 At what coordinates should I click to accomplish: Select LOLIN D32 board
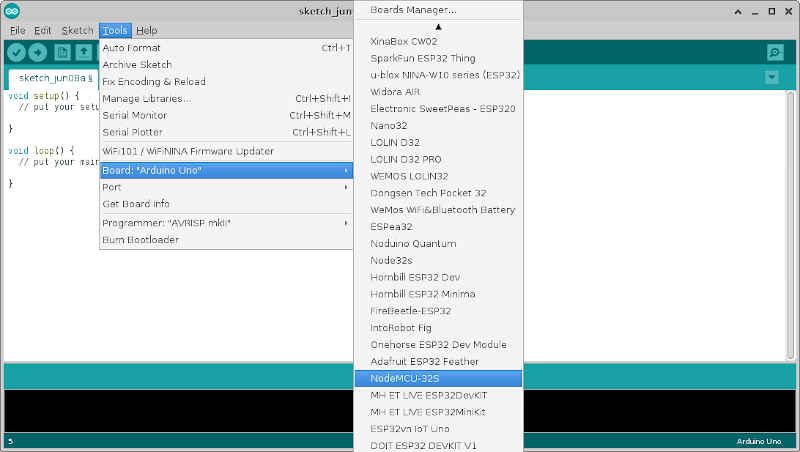(438, 142)
